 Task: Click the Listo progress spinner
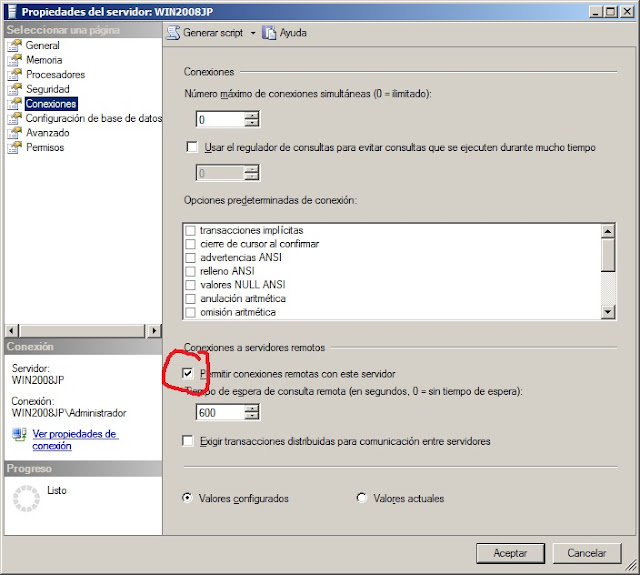[26, 498]
